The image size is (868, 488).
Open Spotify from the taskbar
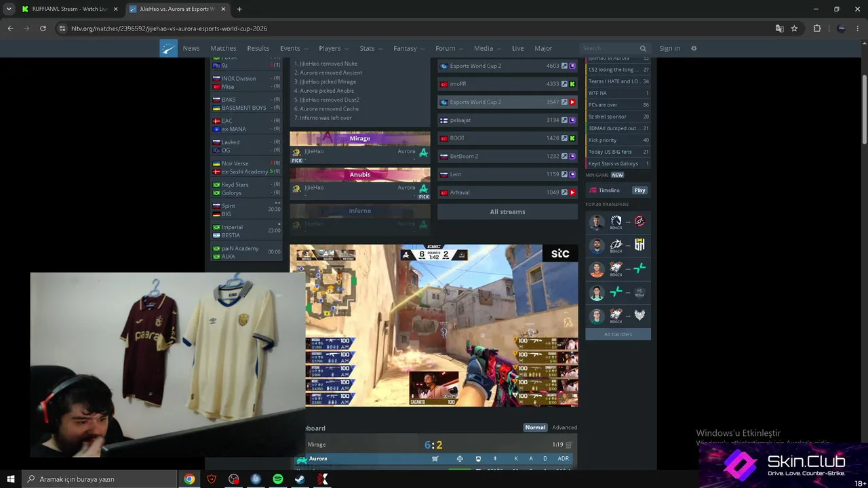coord(278,479)
